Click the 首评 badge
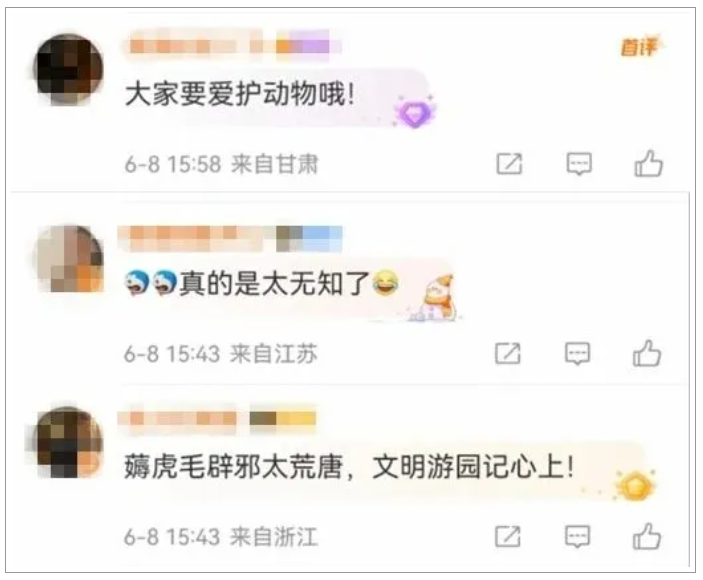The height and width of the screenshot is (580, 703). point(640,47)
